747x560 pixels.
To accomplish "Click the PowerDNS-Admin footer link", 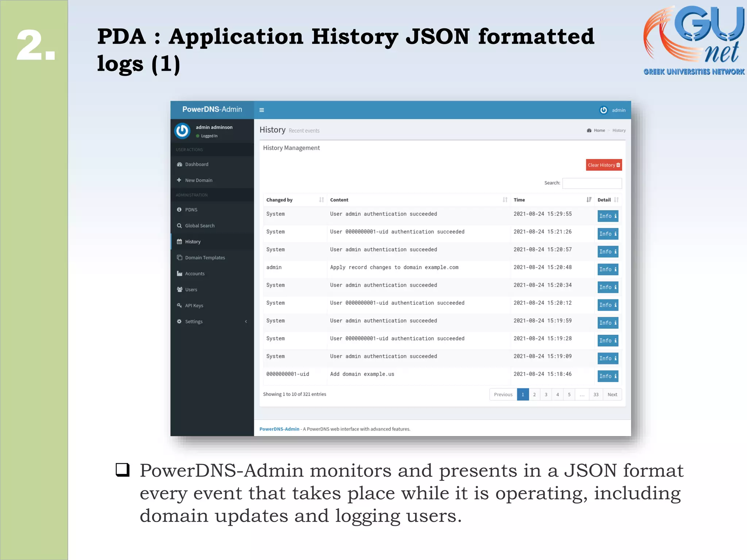I will pyautogui.click(x=279, y=429).
